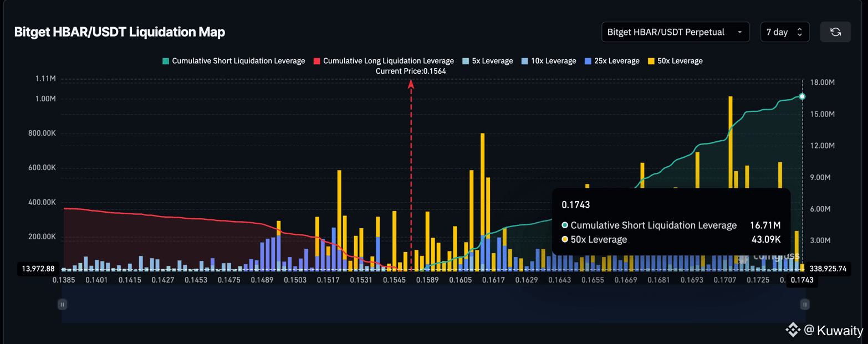The width and height of the screenshot is (868, 344).
Task: Click the right range slider handle
Action: tap(804, 304)
